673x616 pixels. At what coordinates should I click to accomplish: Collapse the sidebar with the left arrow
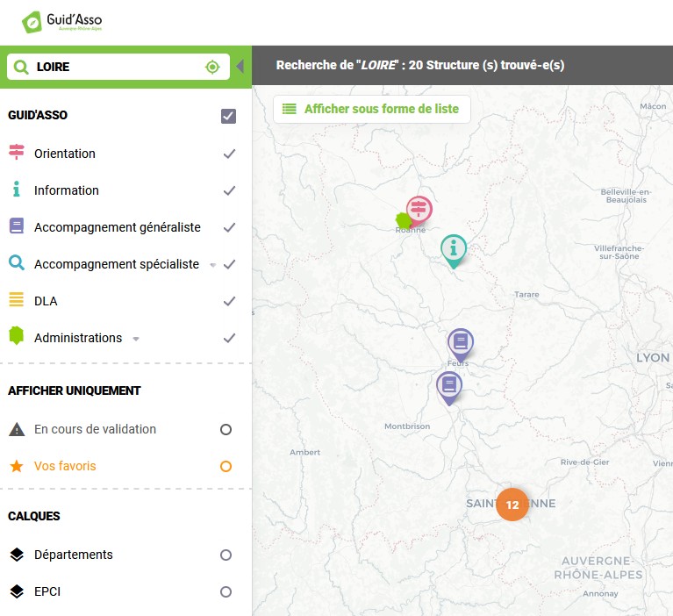[240, 67]
